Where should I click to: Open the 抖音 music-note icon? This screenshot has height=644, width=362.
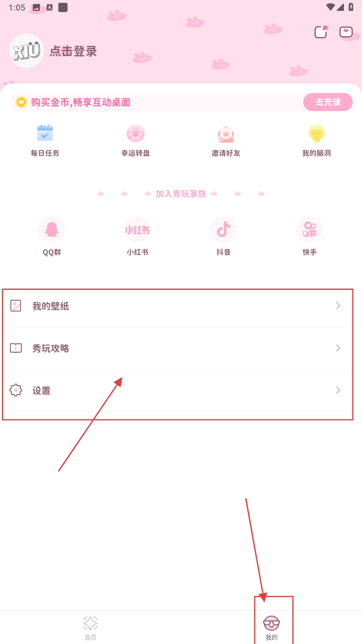point(223,229)
